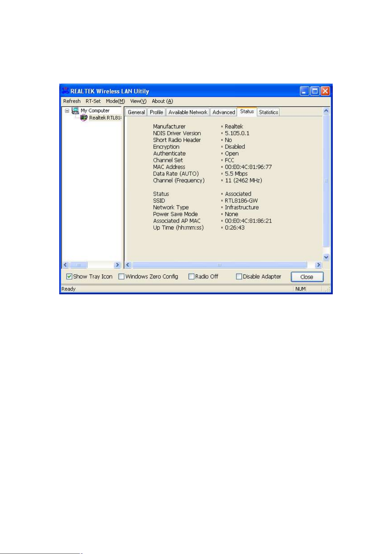Viewport: 392px width, 554px height.
Task: Click the status panel horizontal scrollbar thumb
Action: click(x=220, y=265)
